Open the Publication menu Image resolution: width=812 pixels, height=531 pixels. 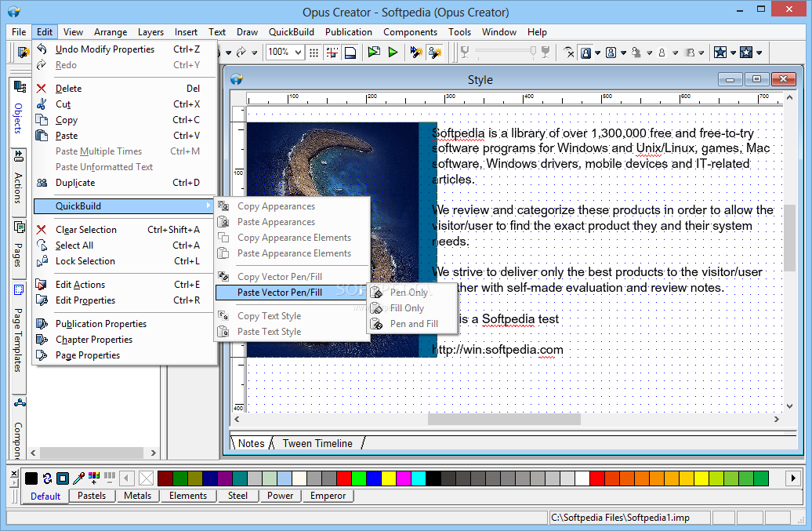pos(349,32)
